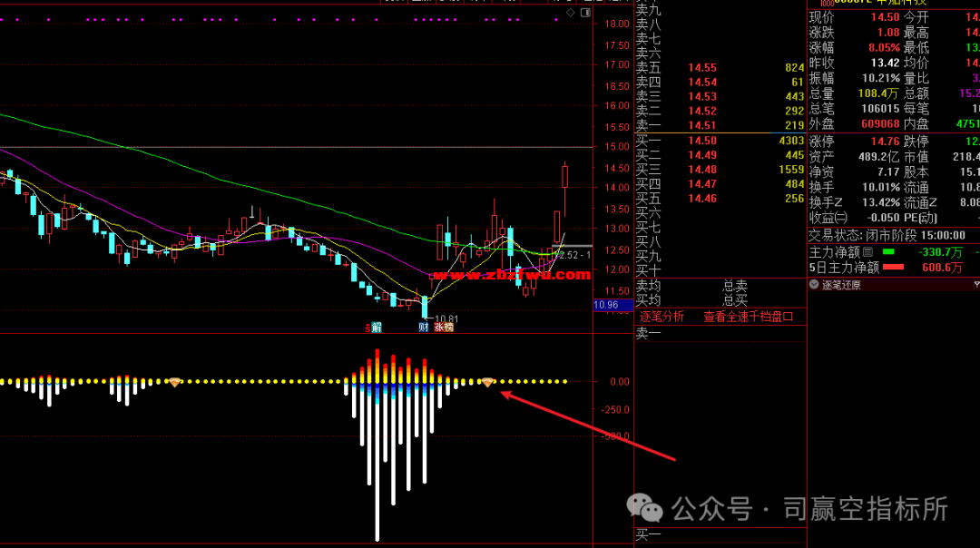The height and width of the screenshot is (548, 980).
Task: Click the filter funnel icon in 逐笔还原 bar
Action: (x=976, y=285)
